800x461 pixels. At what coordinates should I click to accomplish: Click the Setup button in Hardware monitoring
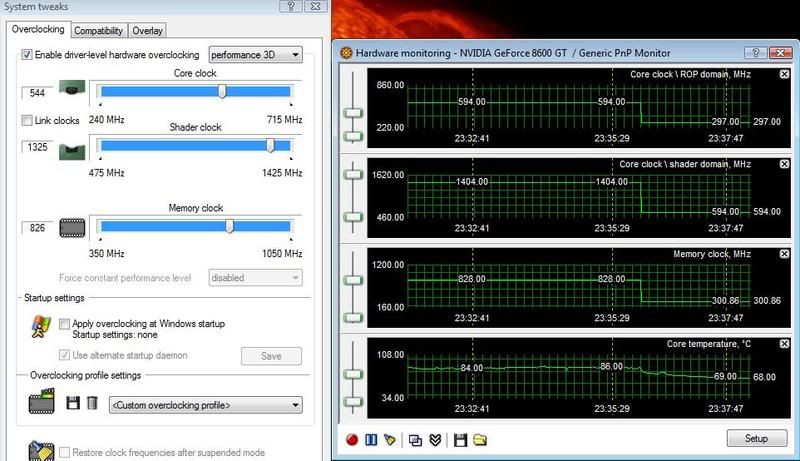756,439
